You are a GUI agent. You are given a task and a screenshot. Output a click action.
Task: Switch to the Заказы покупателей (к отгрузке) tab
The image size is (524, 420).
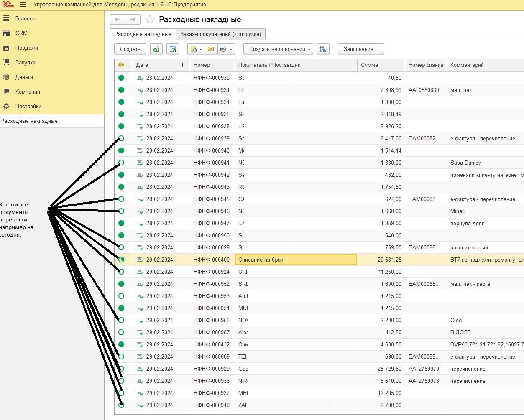pos(220,34)
